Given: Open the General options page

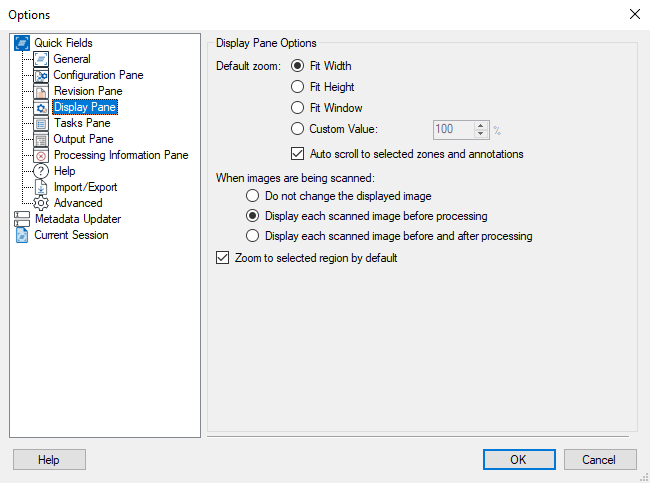Looking at the screenshot, I should (72, 59).
